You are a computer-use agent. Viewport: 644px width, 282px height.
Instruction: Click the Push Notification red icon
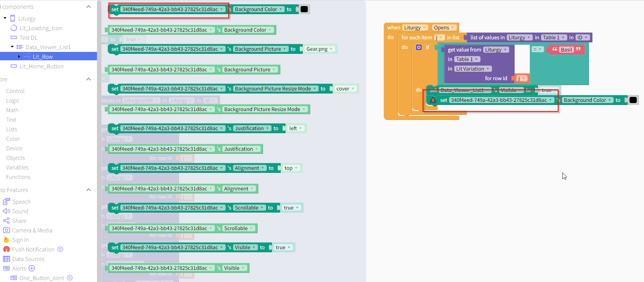(x=6, y=249)
